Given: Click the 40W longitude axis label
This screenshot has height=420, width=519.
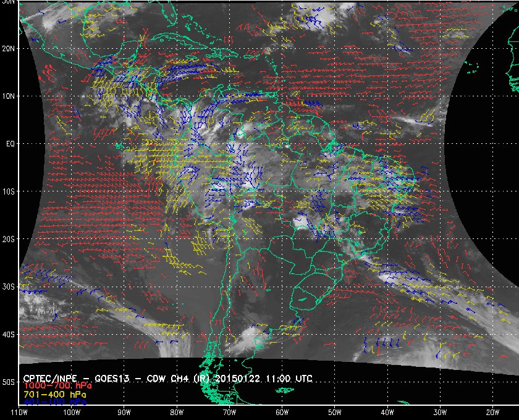Looking at the screenshot, I should click(387, 413).
